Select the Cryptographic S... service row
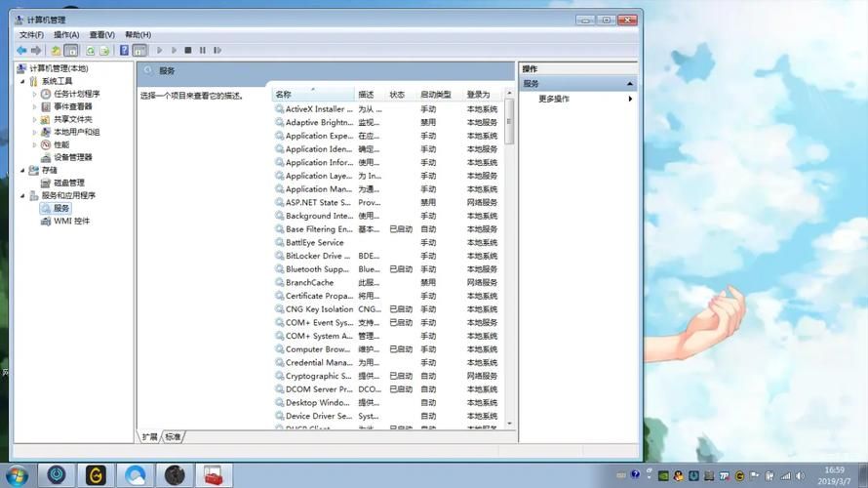This screenshot has height=488, width=868. [x=388, y=376]
